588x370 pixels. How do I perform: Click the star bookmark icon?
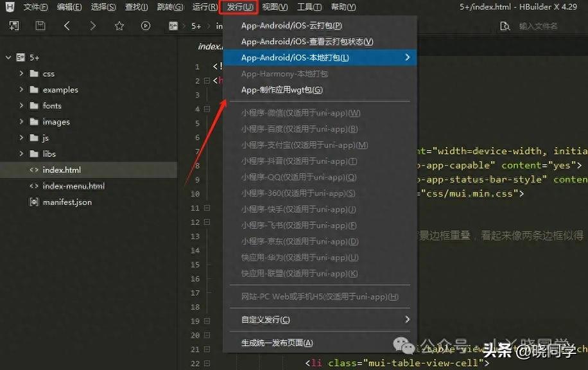(119, 26)
